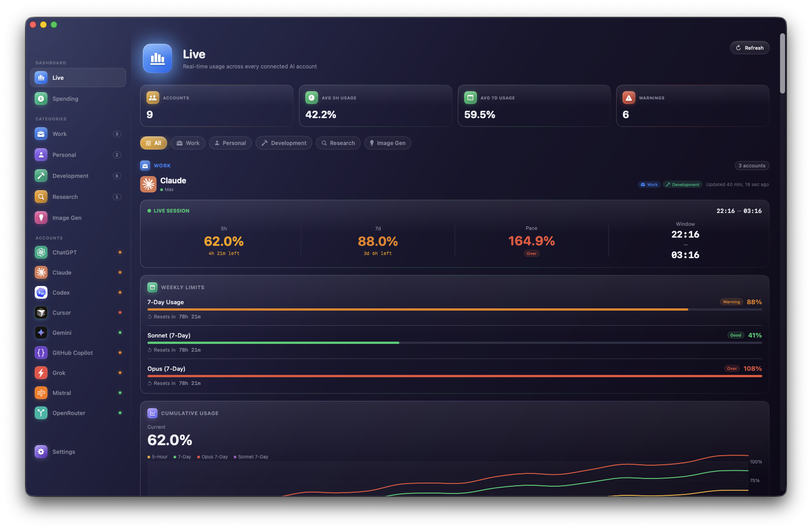
Task: Open the Mistral account icon
Action: [x=41, y=393]
